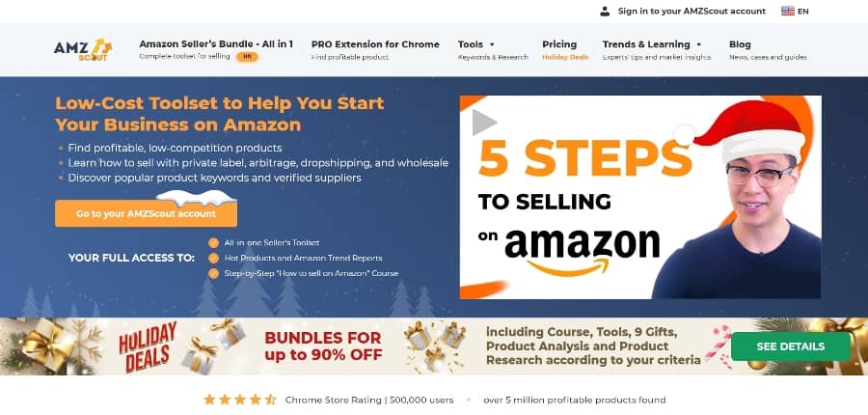The height and width of the screenshot is (415, 868).
Task: Open the Pricing menu item
Action: coord(559,44)
